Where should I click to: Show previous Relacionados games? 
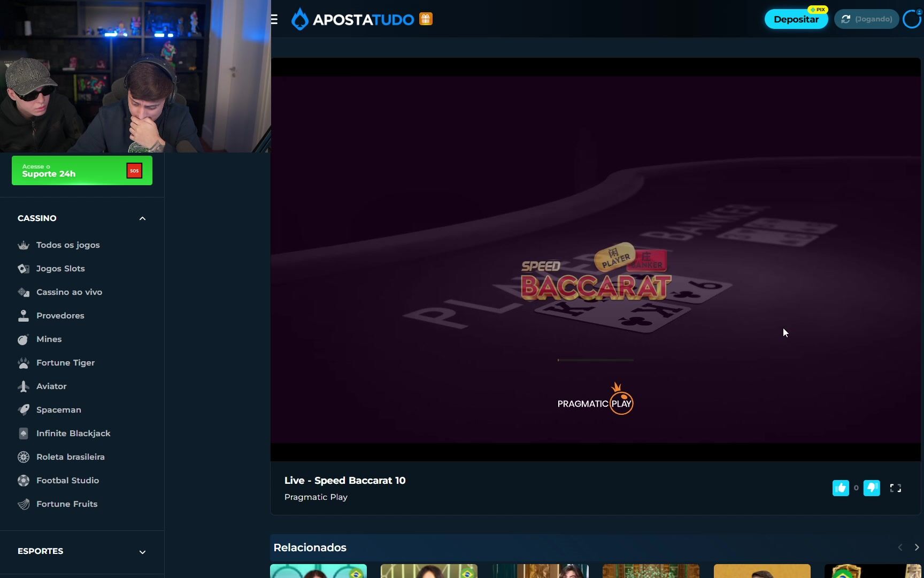tap(900, 547)
